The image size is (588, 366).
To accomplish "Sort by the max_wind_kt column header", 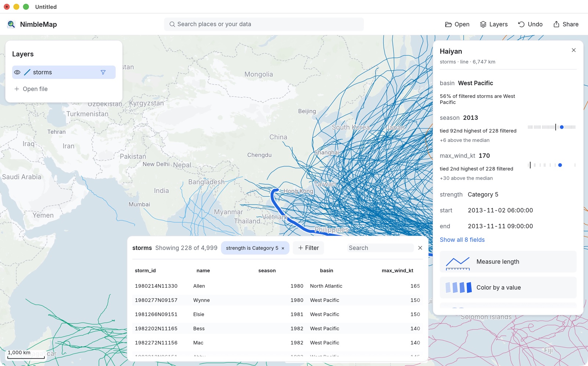I will [397, 270].
